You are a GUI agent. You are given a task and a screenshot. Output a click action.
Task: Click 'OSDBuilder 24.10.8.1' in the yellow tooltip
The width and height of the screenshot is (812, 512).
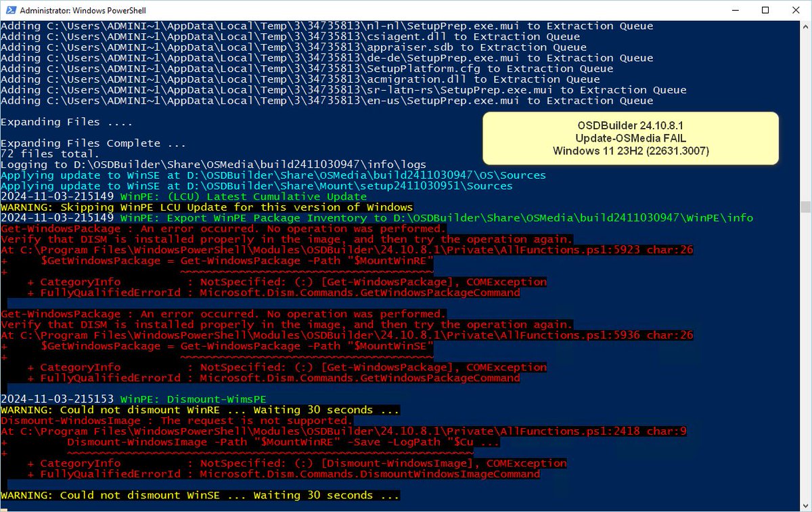pyautogui.click(x=631, y=126)
